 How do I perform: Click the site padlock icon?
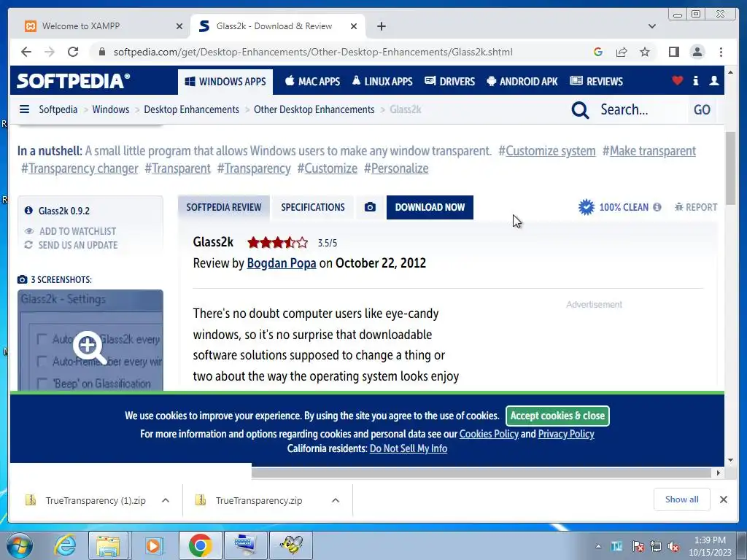pyautogui.click(x=101, y=52)
